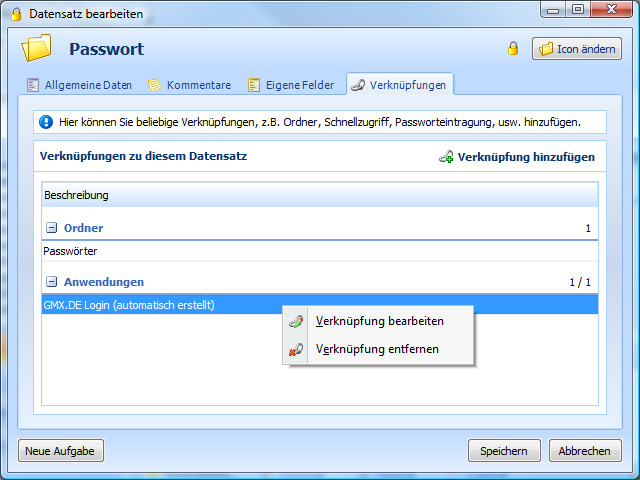
Task: Click the Neue Aufgabe button
Action: click(x=60, y=451)
